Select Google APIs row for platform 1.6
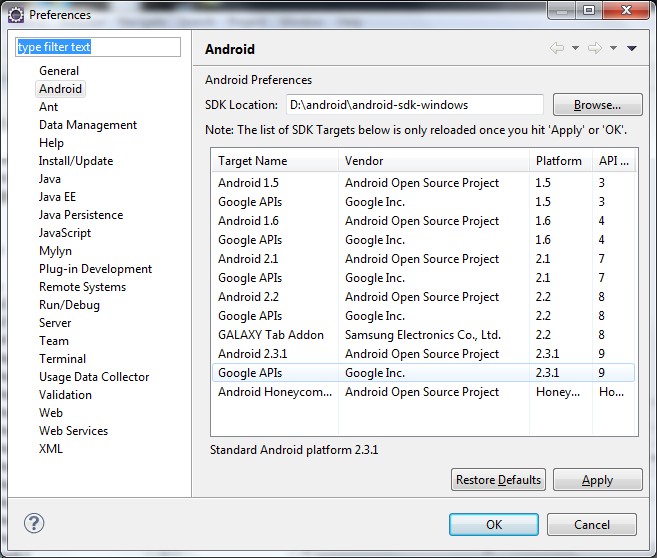657x558 pixels. click(x=424, y=240)
